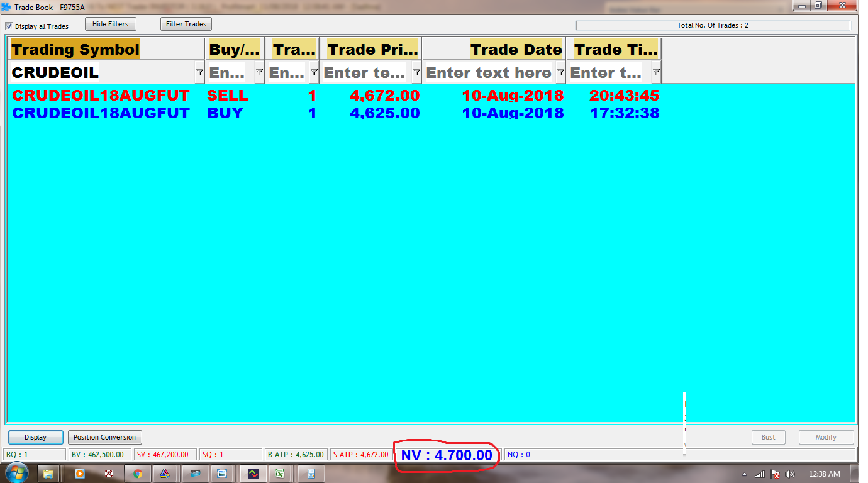Click the Trading Symbol filter funnel icon

pyautogui.click(x=199, y=73)
